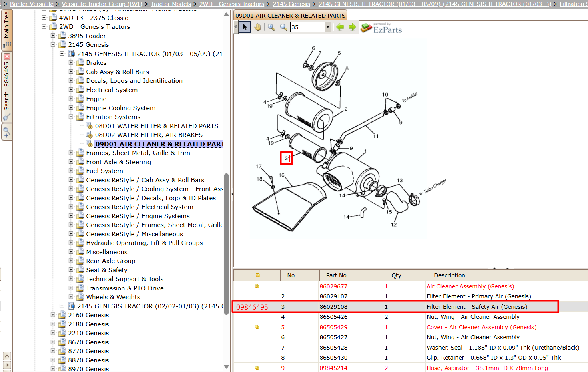
Task: Switch to the Main Tree side tab
Action: (7, 29)
